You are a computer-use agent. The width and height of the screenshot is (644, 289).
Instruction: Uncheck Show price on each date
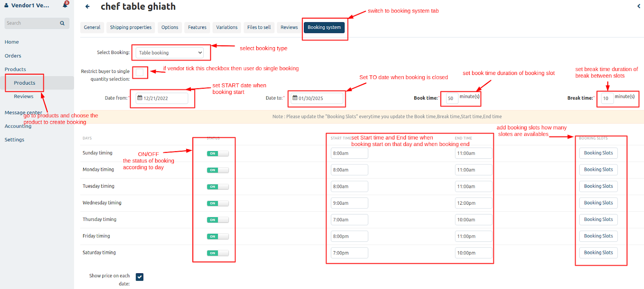coord(140,277)
